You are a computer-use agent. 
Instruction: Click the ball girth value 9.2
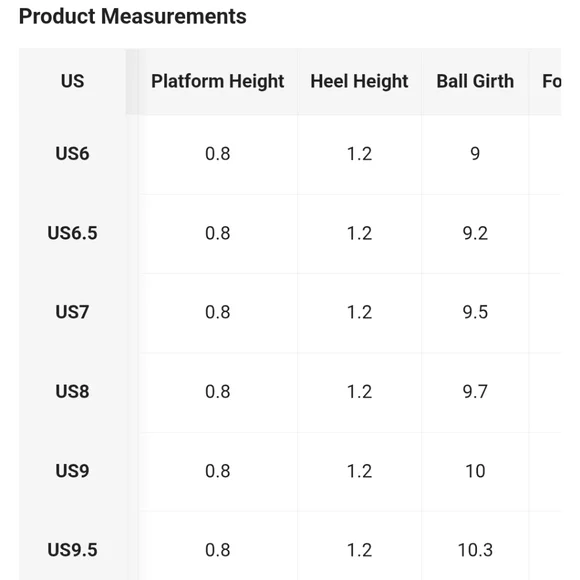(x=475, y=233)
